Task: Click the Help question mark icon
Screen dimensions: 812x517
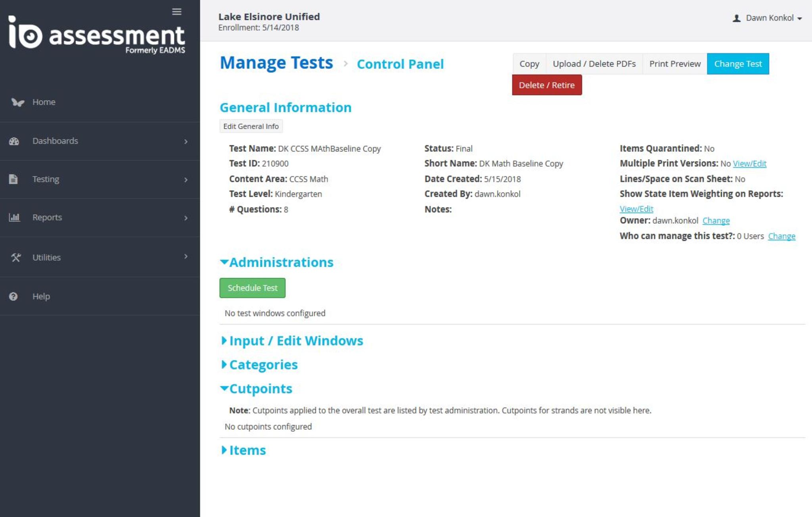Action: point(13,296)
